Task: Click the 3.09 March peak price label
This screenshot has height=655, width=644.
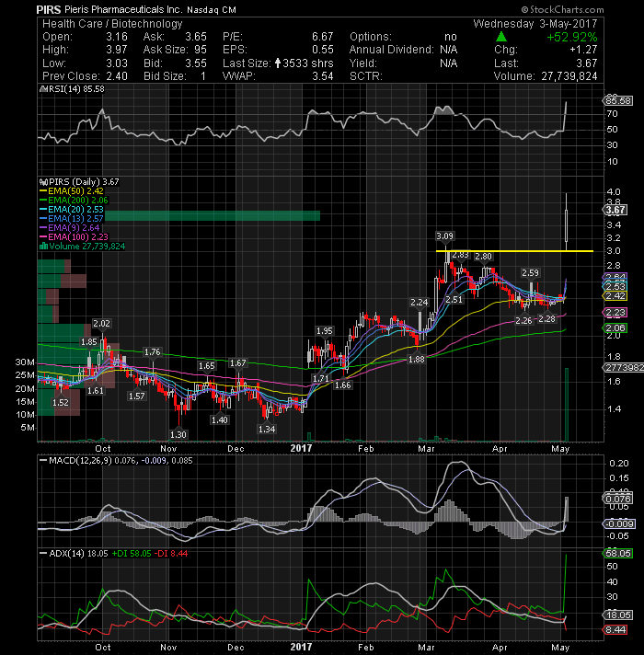Action: (x=444, y=236)
